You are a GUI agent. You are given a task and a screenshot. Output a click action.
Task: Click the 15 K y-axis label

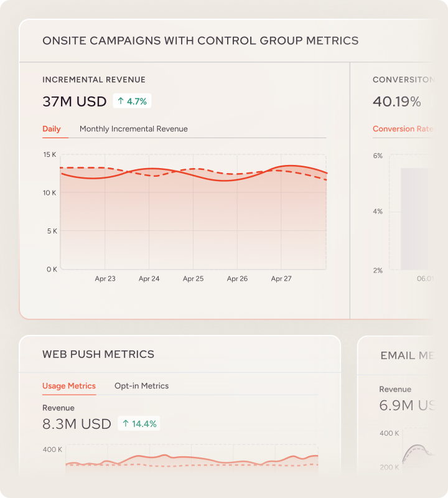click(x=50, y=154)
